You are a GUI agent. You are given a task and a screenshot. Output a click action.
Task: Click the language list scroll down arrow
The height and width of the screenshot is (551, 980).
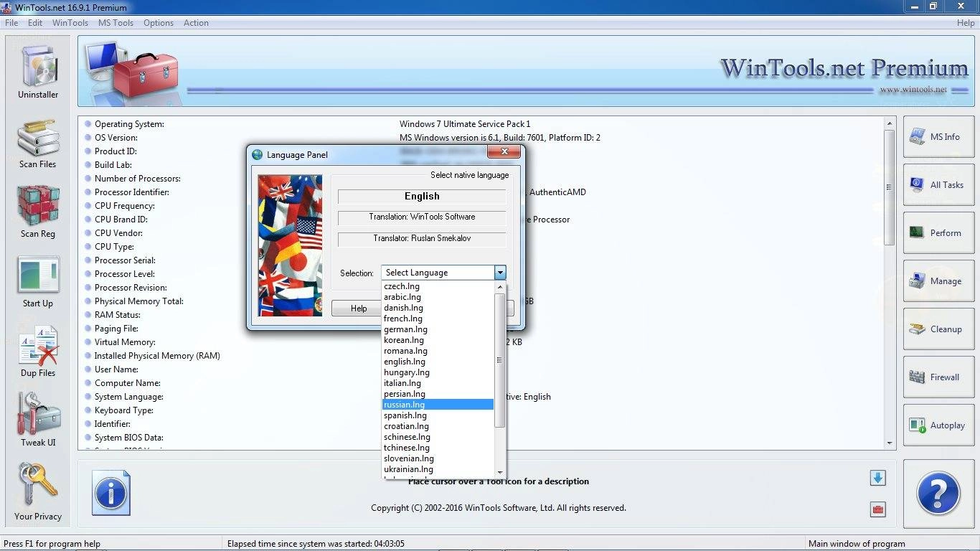pos(500,473)
